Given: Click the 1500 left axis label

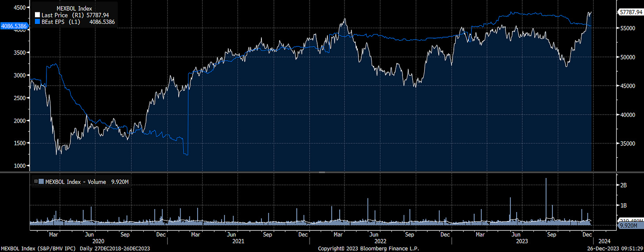Looking at the screenshot, I should click(20, 143).
